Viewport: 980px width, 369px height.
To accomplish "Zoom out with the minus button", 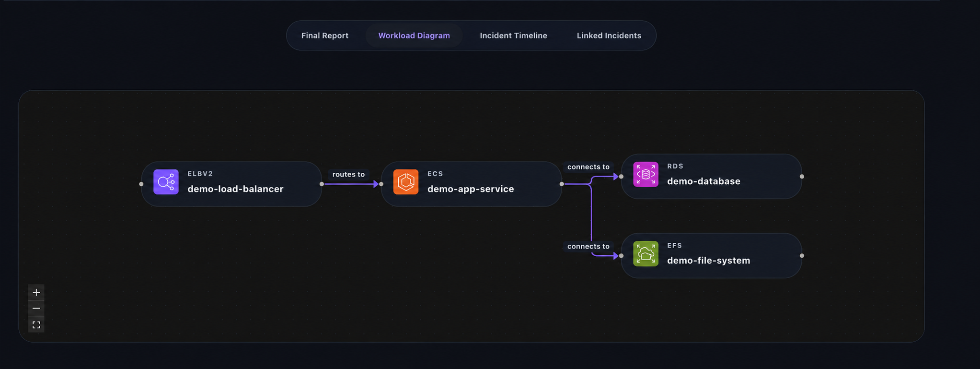I will pyautogui.click(x=36, y=308).
